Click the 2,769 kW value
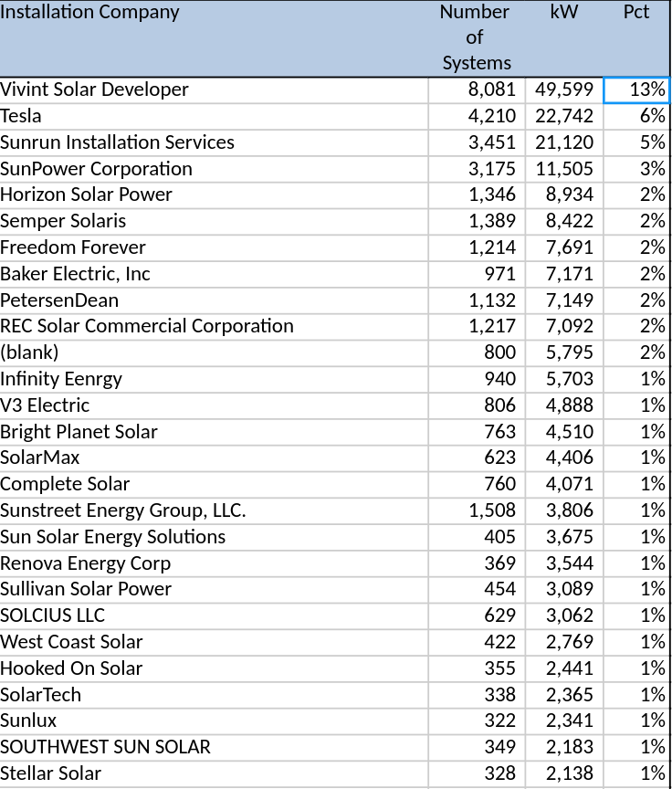672x789 pixels. tap(564, 642)
